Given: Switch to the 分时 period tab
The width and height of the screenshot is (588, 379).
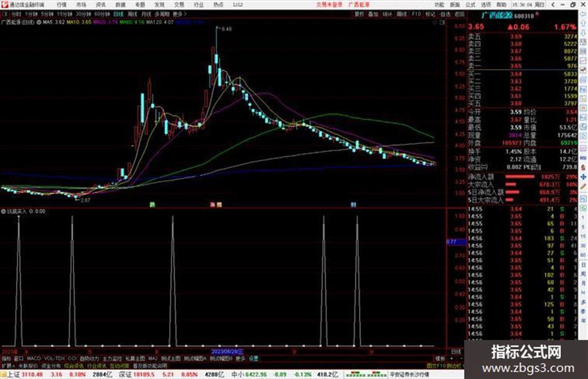Looking at the screenshot, I should (x=16, y=14).
